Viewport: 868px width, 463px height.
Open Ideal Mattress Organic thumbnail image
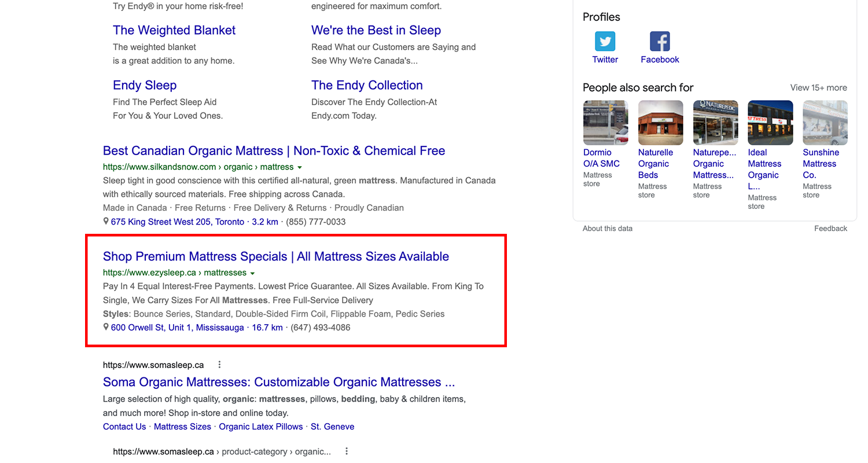click(x=770, y=122)
